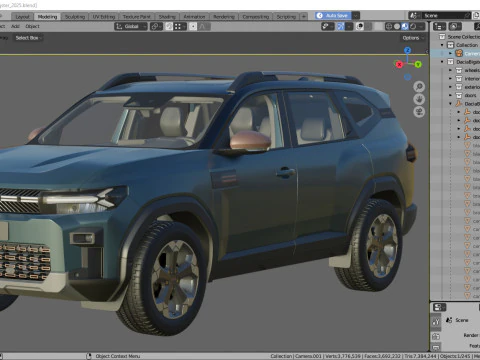Image resolution: width=480 pixels, height=360 pixels.
Task: Open the Select Box tool dropdown
Action: point(28,38)
